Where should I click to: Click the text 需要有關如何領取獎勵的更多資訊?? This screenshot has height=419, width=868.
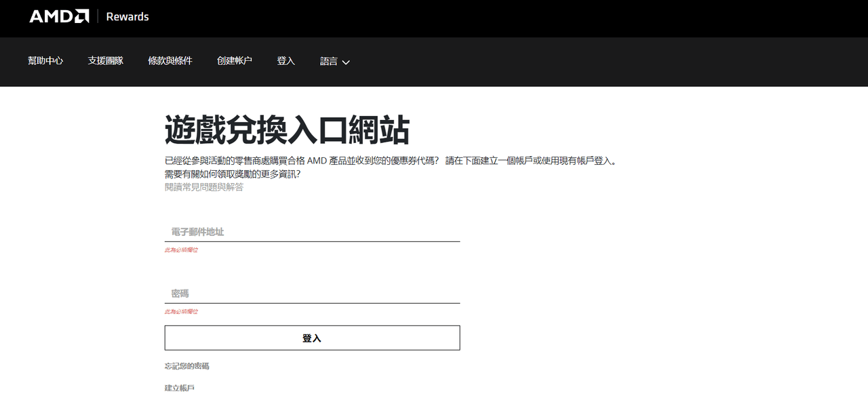pos(233,174)
